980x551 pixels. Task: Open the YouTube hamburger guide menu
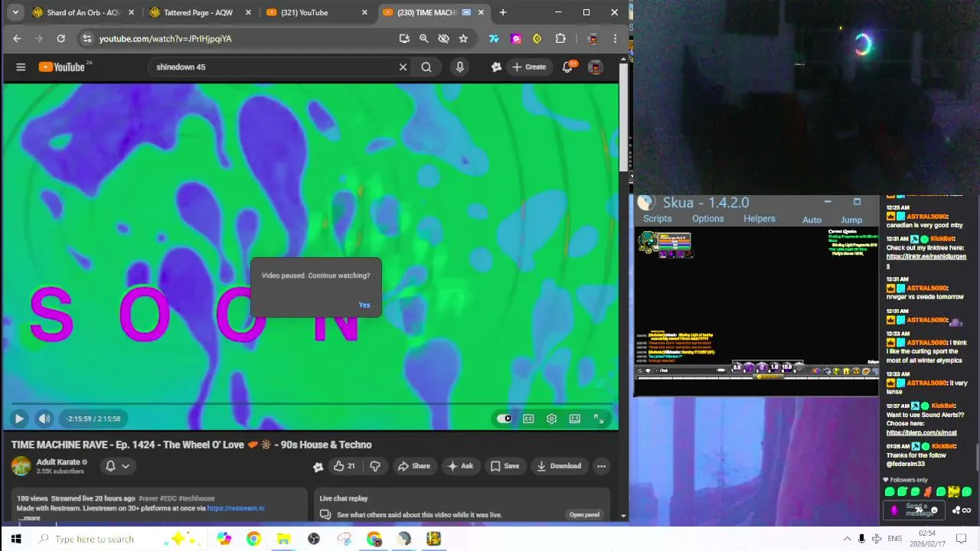[21, 67]
